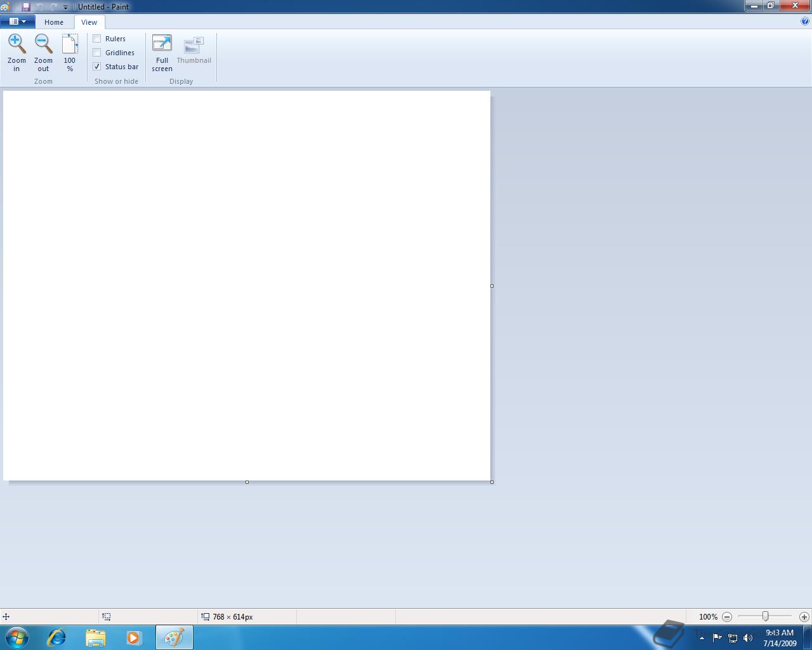Launch Internet Explorer from the taskbar
Image resolution: width=812 pixels, height=650 pixels.
tap(56, 637)
